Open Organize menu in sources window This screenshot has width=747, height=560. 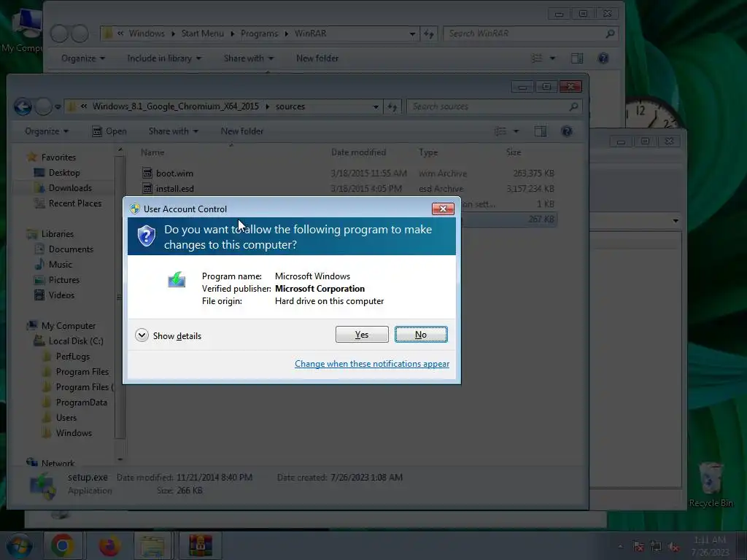46,131
